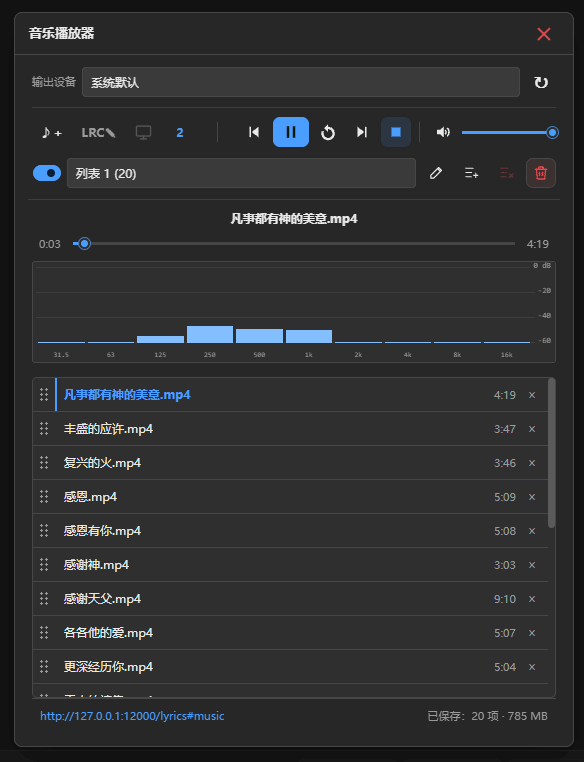Open the 127.0.0.1:12000 lyrics link
Viewport: 584px width, 762px height.
click(132, 716)
